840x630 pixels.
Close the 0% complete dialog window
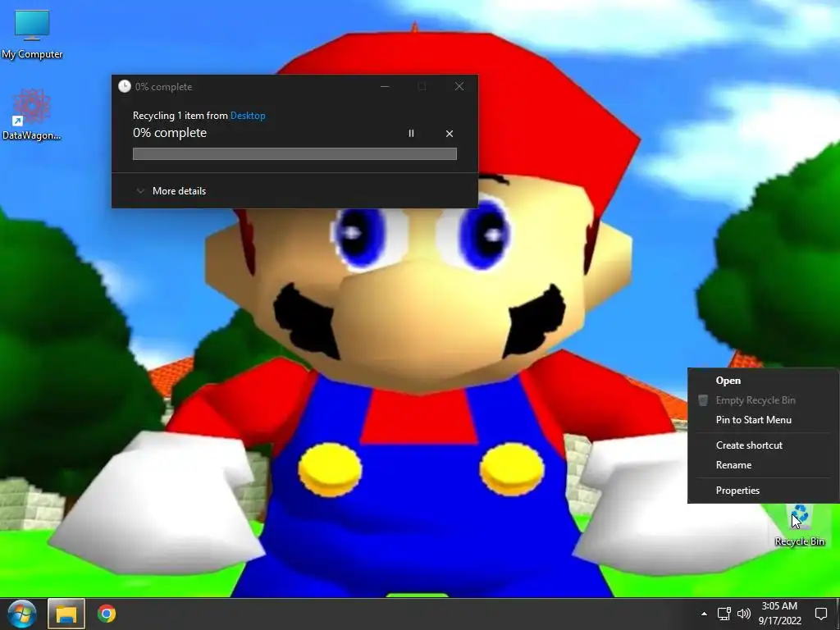click(x=459, y=86)
